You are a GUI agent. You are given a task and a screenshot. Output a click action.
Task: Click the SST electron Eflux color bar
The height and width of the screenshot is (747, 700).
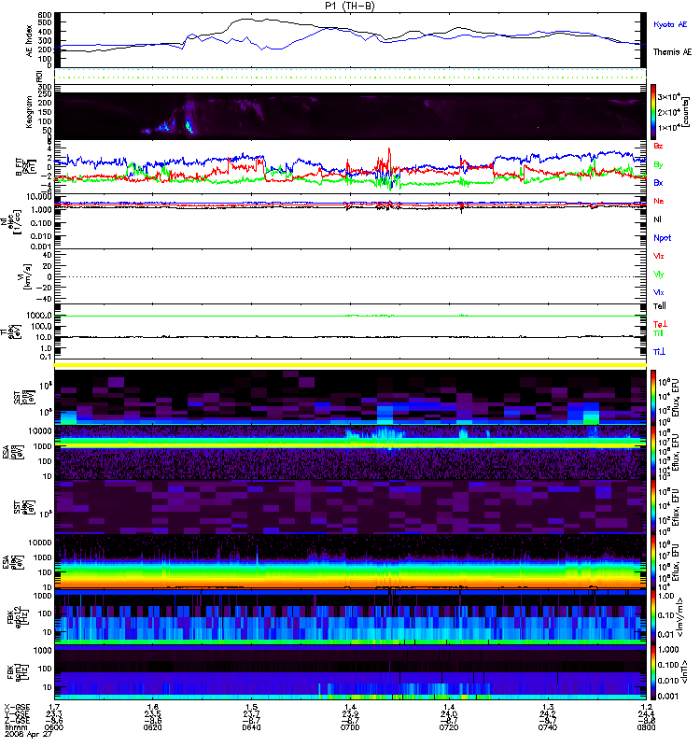coord(653,507)
